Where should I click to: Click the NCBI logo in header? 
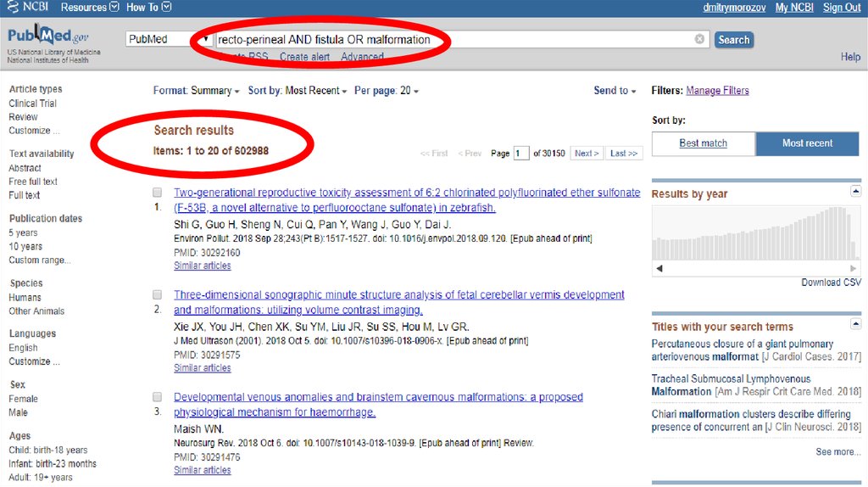click(29, 8)
